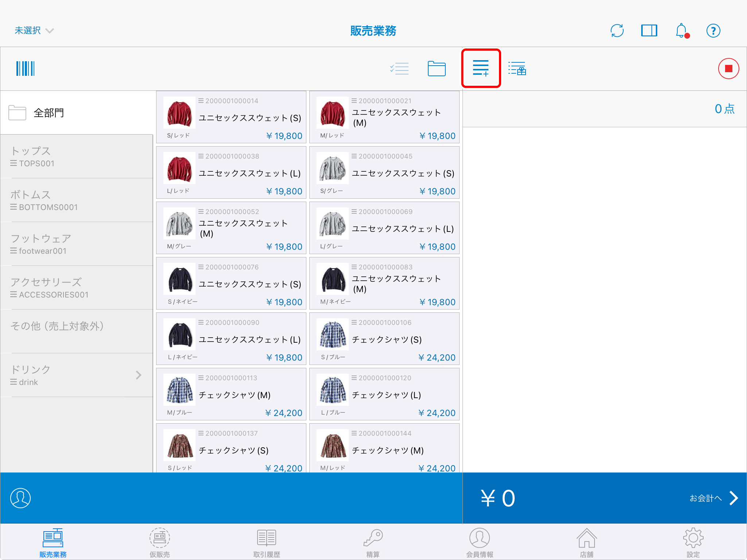Select the 全部門 category
This screenshot has width=747, height=560.
pos(77,113)
